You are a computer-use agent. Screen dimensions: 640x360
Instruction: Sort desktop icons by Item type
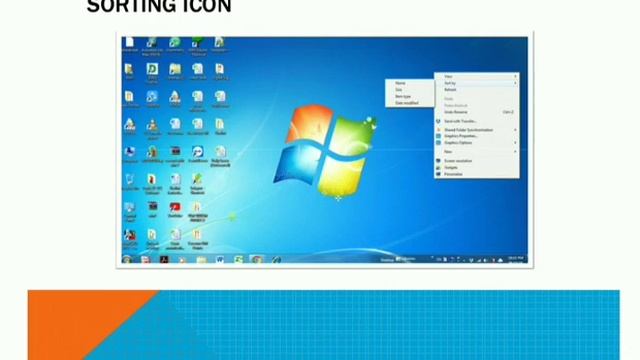pos(409,96)
